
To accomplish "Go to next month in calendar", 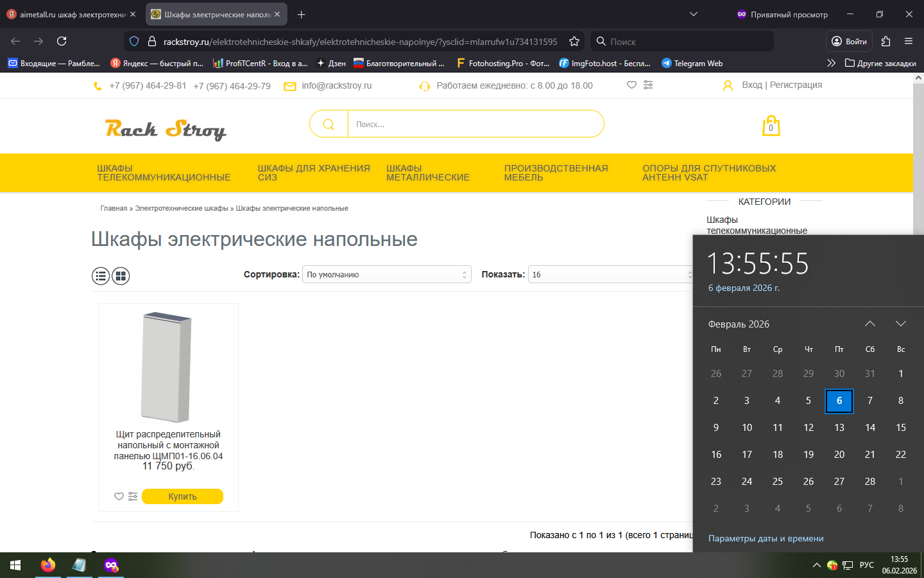I will (x=901, y=324).
